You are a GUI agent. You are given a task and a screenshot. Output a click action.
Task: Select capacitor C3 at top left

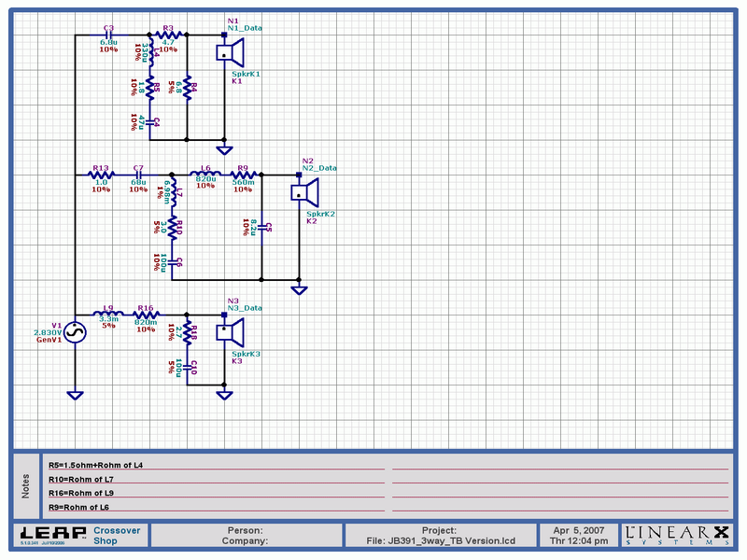click(108, 35)
